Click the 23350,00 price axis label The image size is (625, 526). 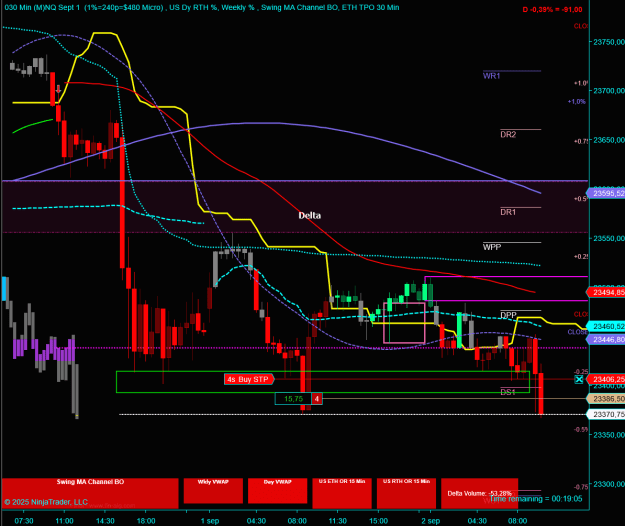[x=609, y=435]
